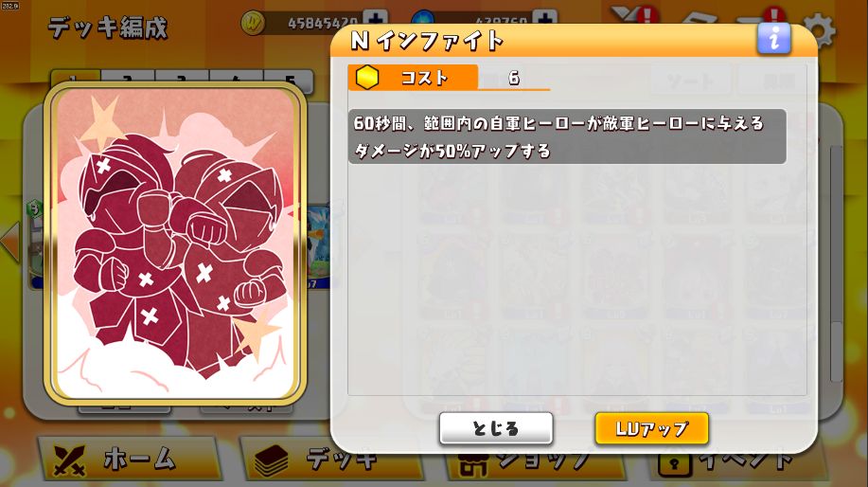Click the settings gear icon
The width and height of the screenshot is (868, 487).
(x=822, y=30)
